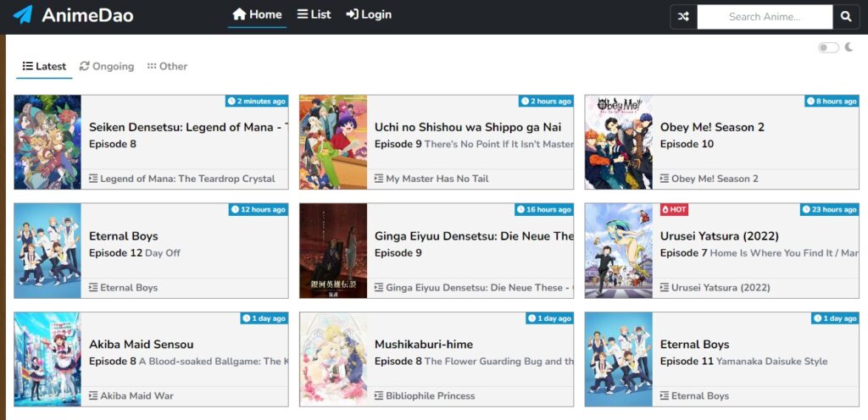
Task: Click the Akiba Maid Sensou poster thumbnail
Action: pos(47,359)
